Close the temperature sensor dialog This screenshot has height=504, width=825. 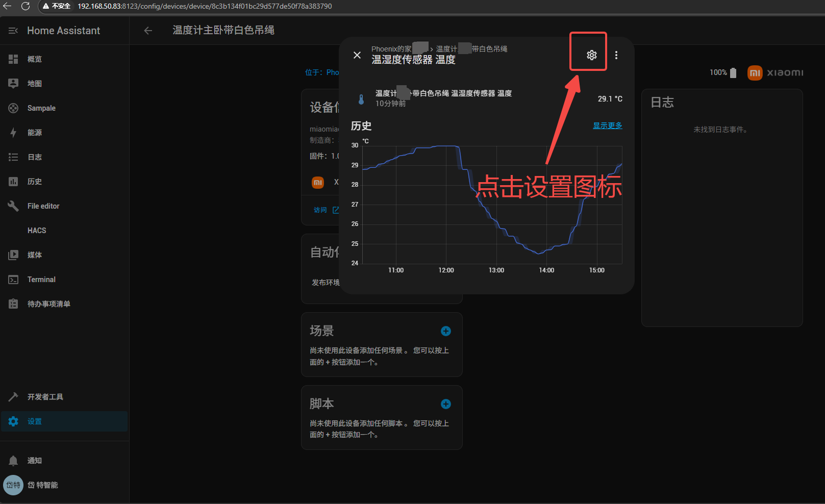pos(357,55)
